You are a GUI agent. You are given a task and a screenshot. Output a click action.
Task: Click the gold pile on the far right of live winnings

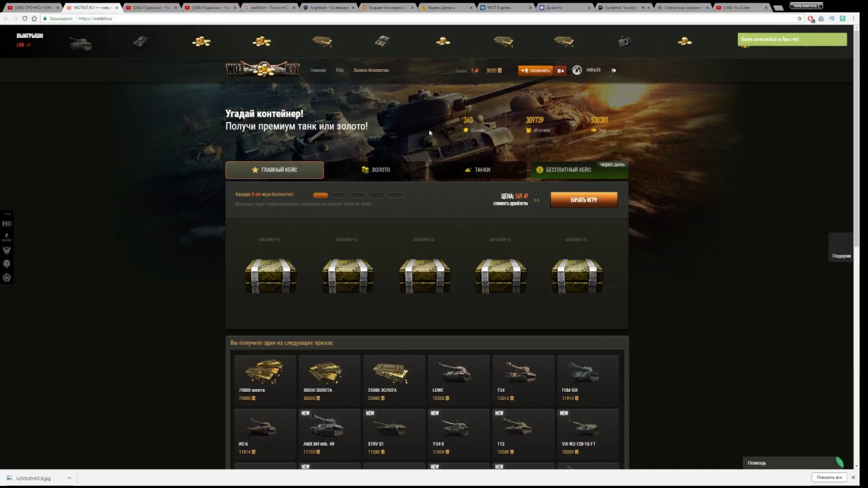[685, 42]
